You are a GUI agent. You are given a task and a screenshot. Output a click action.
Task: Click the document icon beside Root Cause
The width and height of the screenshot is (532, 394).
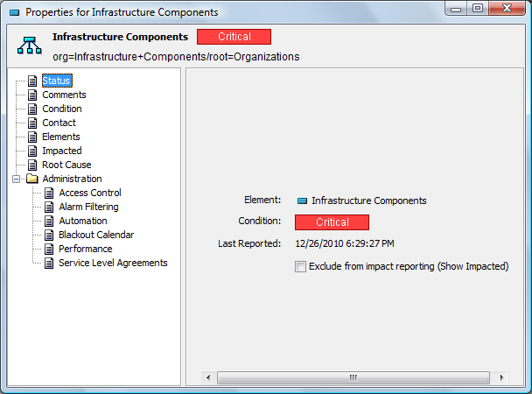[32, 165]
